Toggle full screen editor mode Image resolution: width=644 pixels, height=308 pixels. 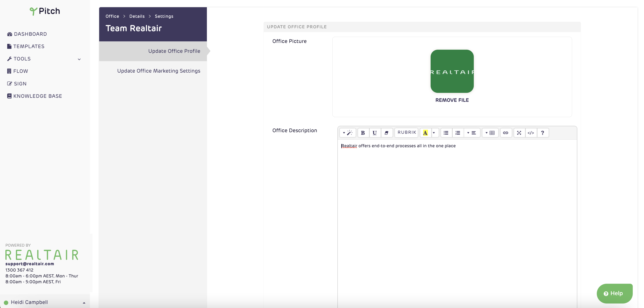(519, 133)
